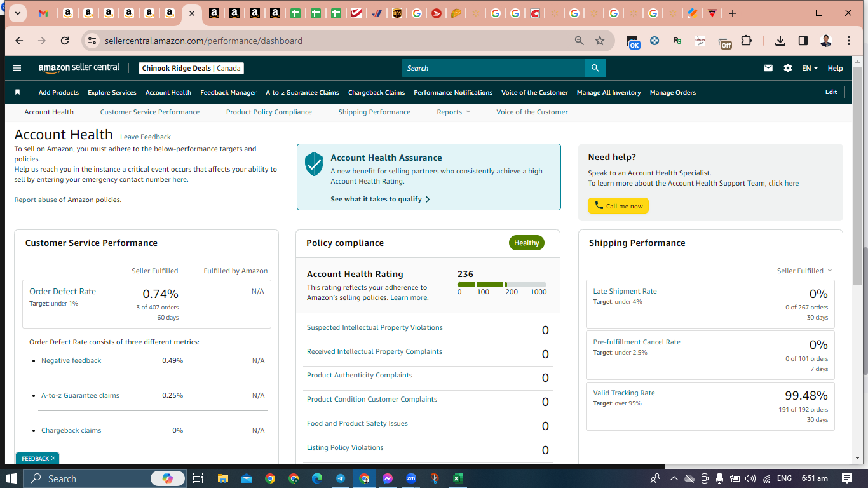Open the Chinook Ridge Deals marketplace switcher
This screenshot has width=868, height=488.
(x=191, y=68)
